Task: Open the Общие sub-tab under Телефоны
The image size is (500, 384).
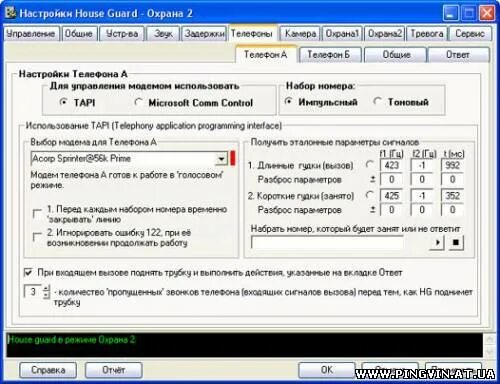Action: [x=396, y=55]
